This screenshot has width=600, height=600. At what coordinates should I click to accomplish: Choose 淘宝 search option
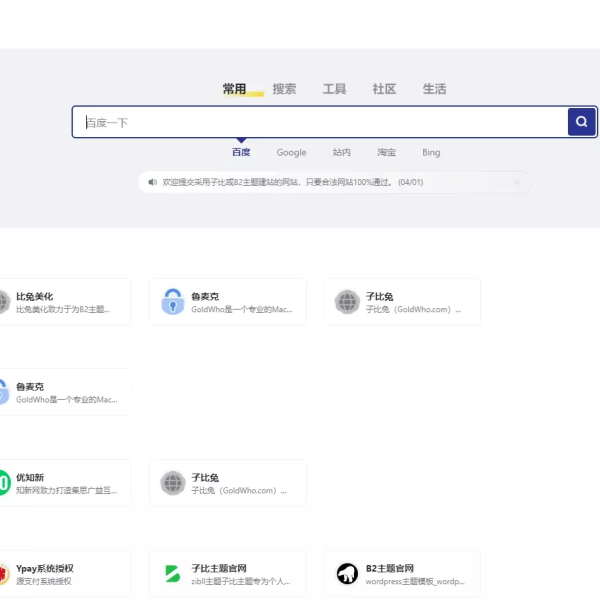click(x=386, y=152)
